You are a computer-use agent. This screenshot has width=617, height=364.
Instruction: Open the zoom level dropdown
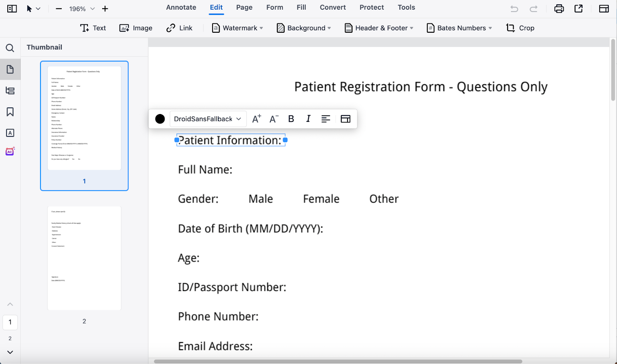tap(81, 8)
